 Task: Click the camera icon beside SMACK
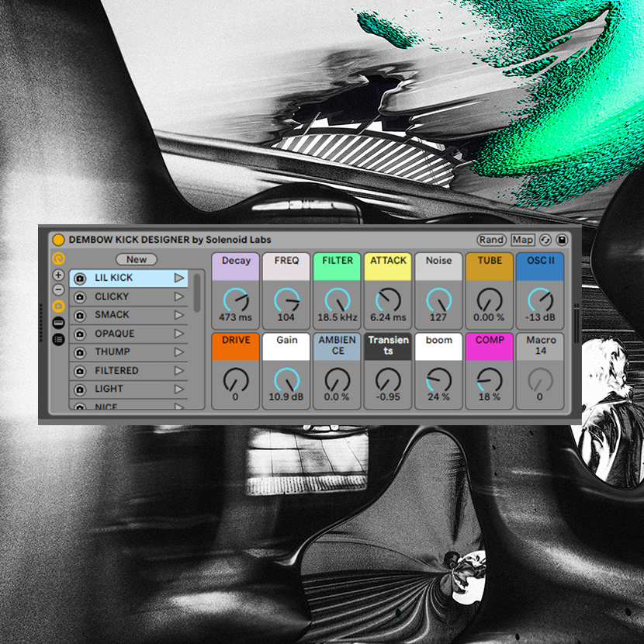click(80, 316)
